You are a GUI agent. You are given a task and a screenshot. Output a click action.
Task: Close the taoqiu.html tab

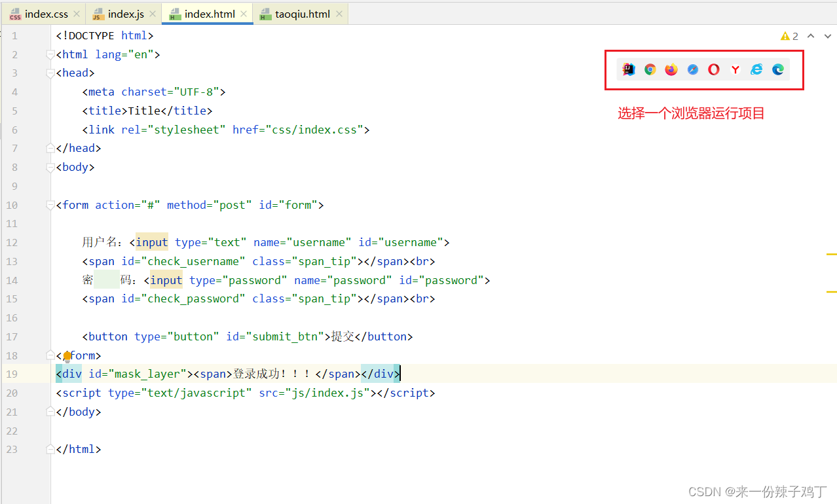click(339, 14)
